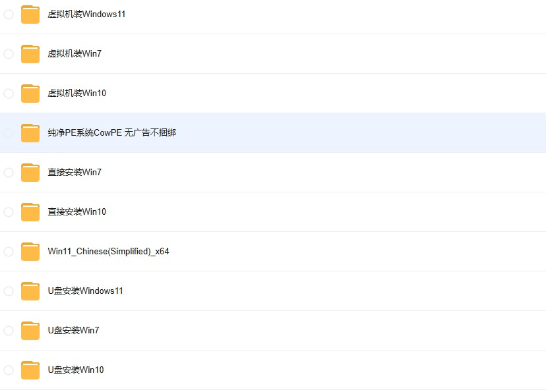This screenshot has height=392, width=546.
Task: Open the 直接安装Win10 folder icon
Action: tap(30, 212)
